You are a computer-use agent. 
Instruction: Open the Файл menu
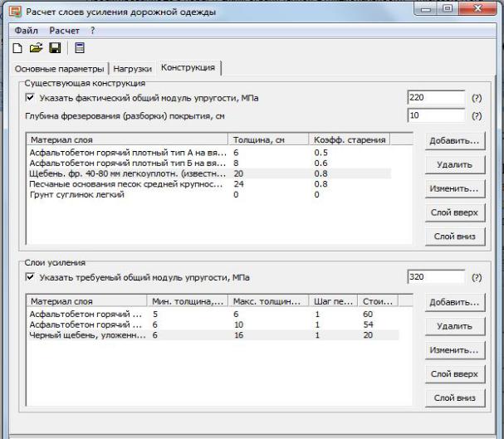[27, 31]
